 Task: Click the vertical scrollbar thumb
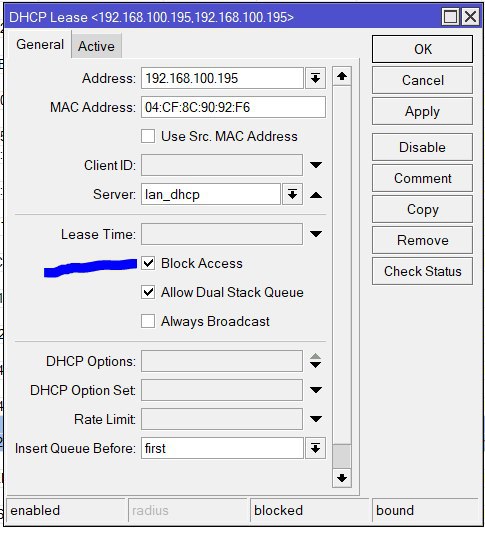coord(342,456)
